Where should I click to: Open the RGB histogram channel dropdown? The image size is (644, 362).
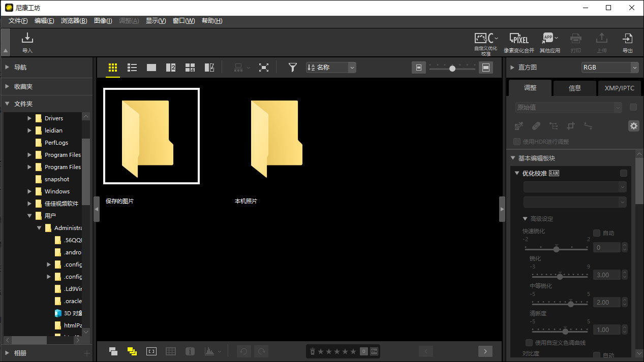pyautogui.click(x=610, y=68)
